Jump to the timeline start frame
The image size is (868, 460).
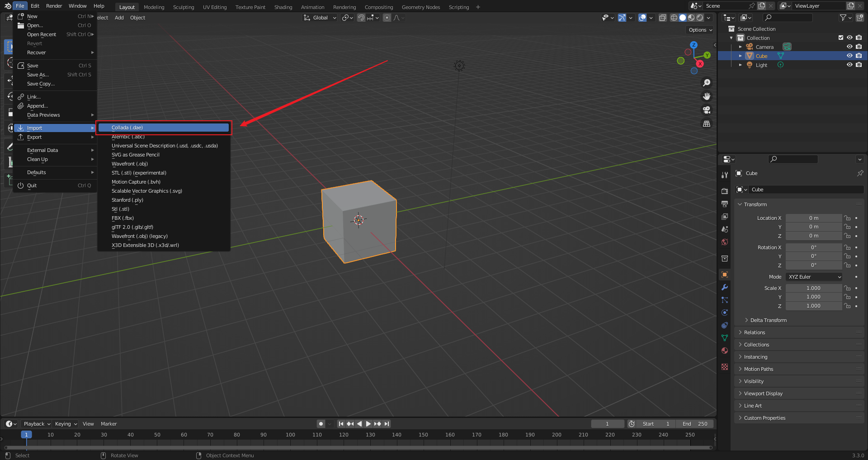point(341,424)
